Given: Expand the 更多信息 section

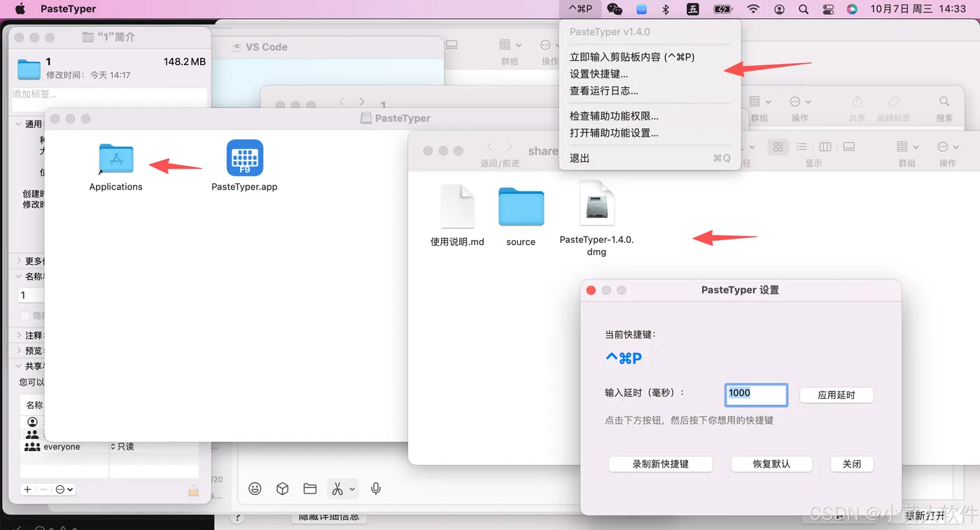Looking at the screenshot, I should pos(18,261).
